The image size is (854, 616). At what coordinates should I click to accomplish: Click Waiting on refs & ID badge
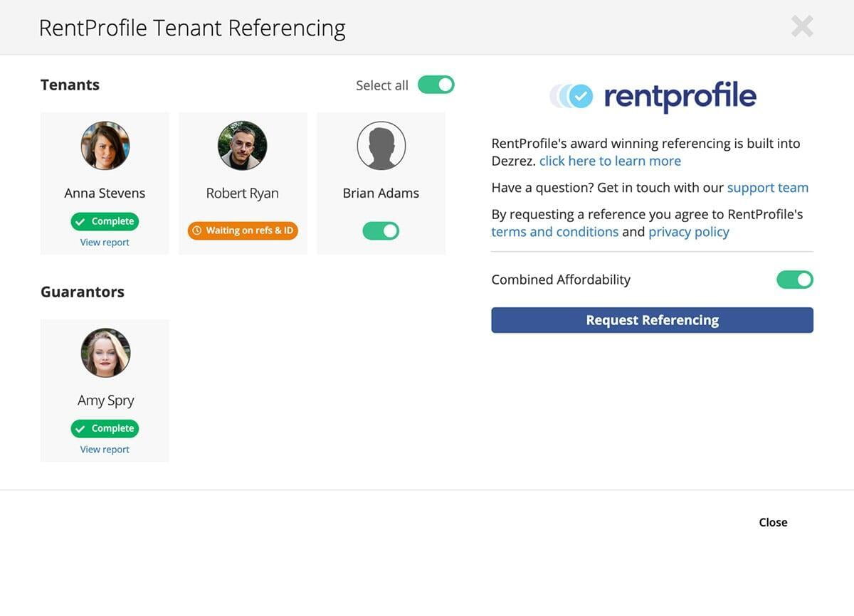[x=243, y=230]
